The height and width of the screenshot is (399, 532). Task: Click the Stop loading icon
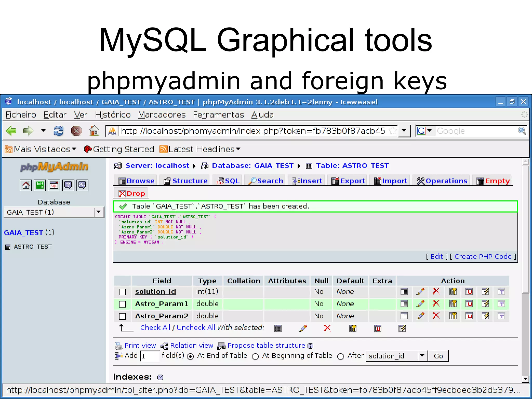pyautogui.click(x=76, y=131)
